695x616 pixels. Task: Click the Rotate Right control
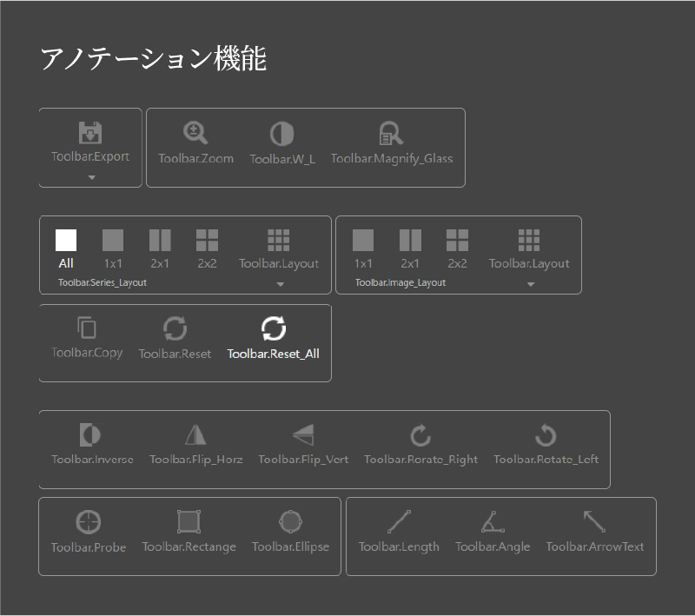(420, 443)
